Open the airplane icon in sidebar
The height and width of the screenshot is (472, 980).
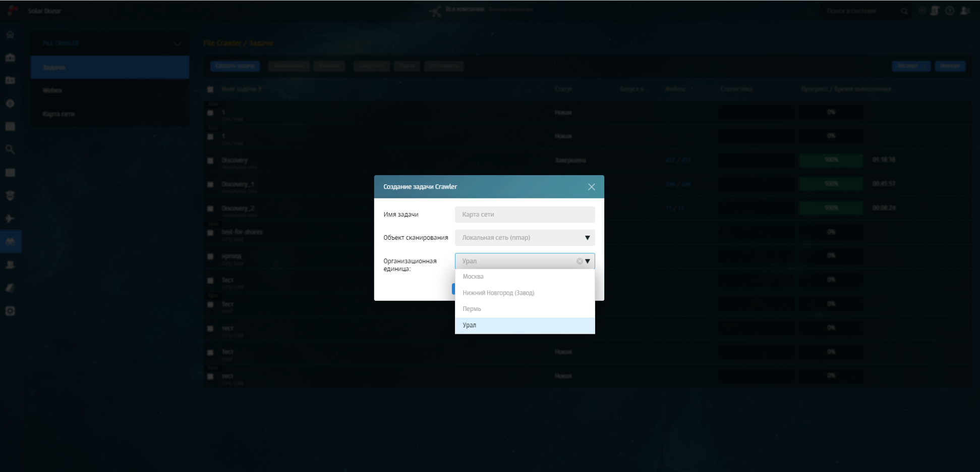(x=10, y=219)
